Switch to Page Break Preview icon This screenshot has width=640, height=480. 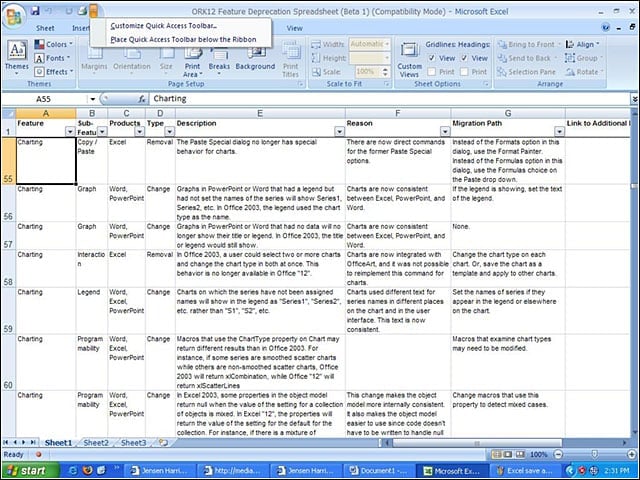[x=520, y=454]
